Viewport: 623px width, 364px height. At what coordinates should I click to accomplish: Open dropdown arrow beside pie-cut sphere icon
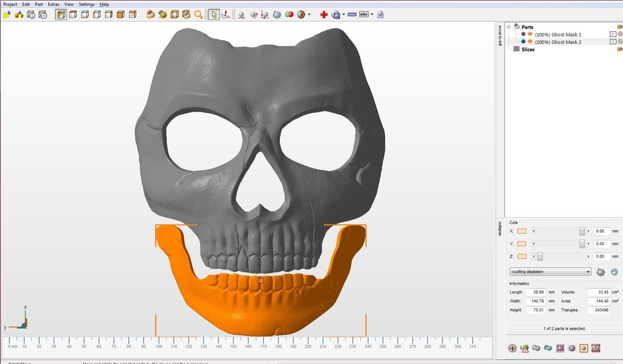pyautogui.click(x=309, y=15)
